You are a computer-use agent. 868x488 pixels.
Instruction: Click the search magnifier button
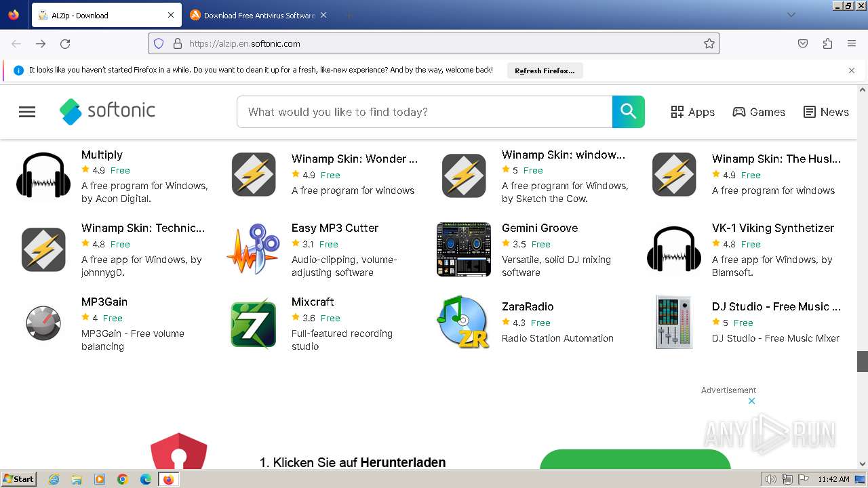coord(629,112)
